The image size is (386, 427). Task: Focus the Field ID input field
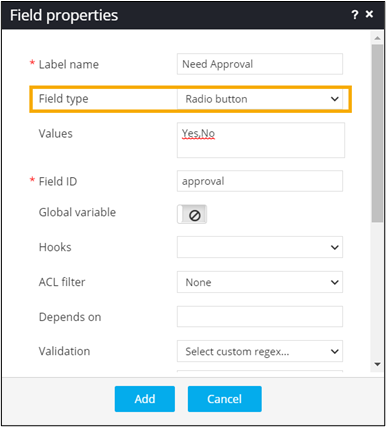click(x=260, y=181)
